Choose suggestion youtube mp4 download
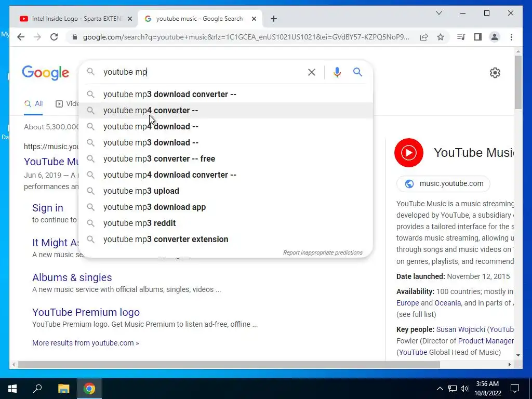Screen dimensions: 532x399 (225, 127)
